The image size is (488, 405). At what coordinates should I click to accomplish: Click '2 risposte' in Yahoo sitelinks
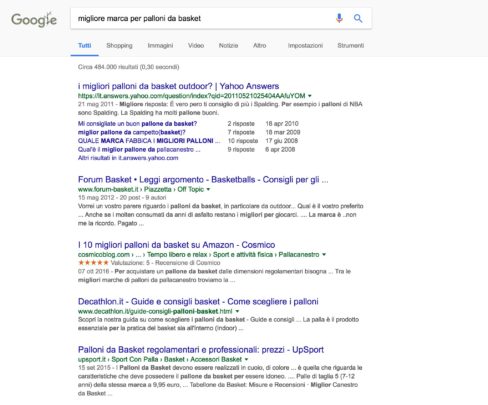[x=241, y=124]
